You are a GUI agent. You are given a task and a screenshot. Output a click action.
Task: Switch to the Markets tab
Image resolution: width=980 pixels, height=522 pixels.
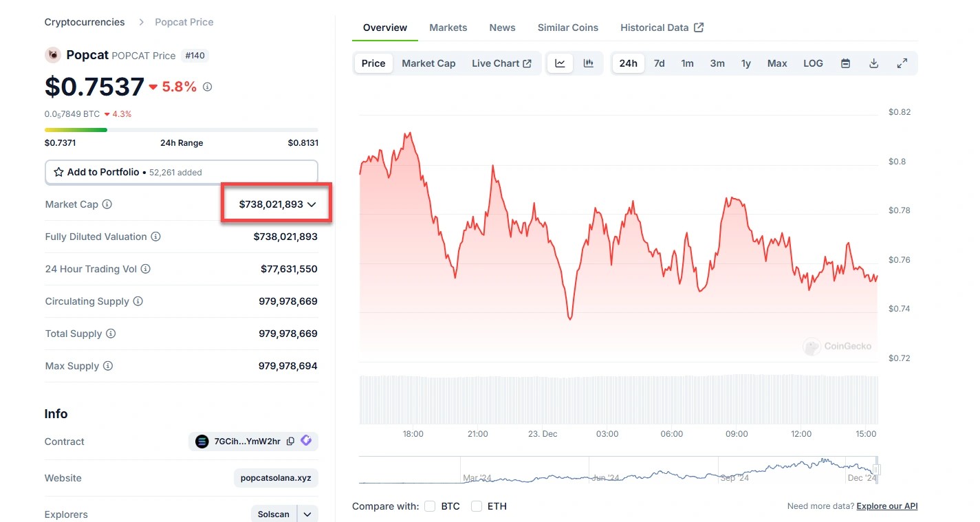tap(448, 28)
